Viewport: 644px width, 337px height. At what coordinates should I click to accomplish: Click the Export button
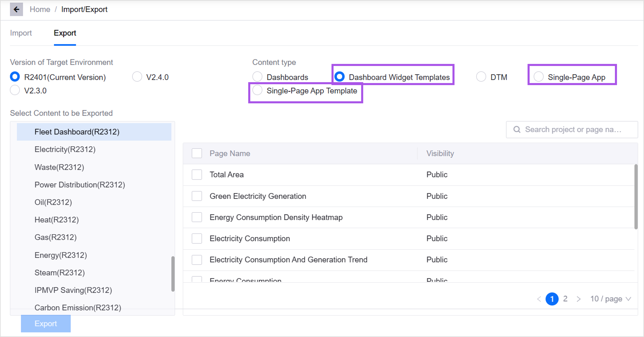[x=46, y=324]
